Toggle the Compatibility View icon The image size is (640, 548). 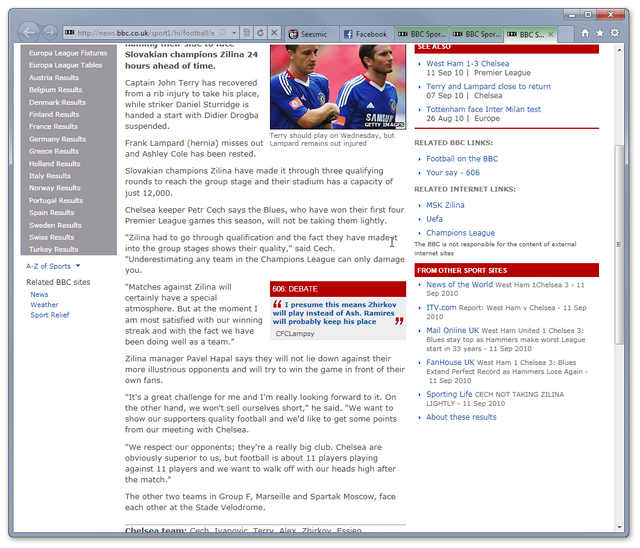pyautogui.click(x=247, y=33)
